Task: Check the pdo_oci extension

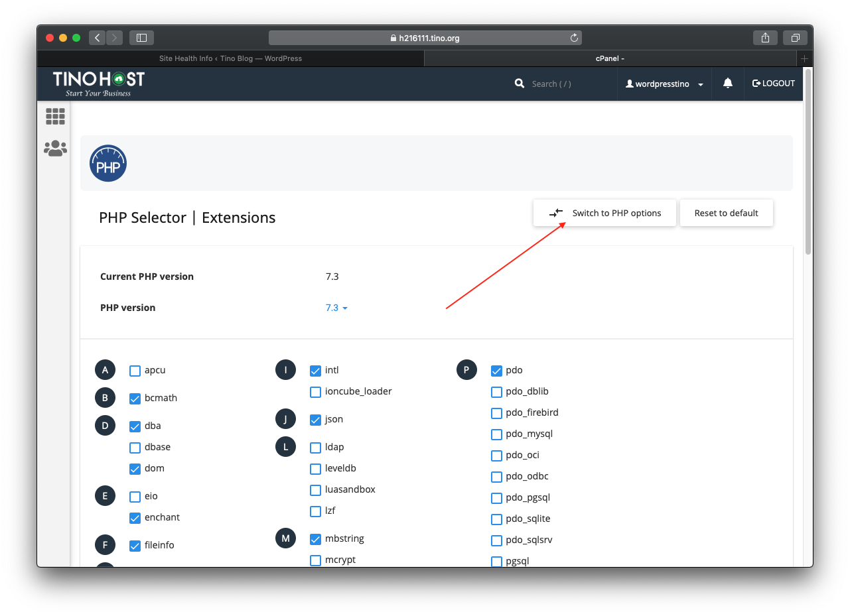Action: [496, 456]
